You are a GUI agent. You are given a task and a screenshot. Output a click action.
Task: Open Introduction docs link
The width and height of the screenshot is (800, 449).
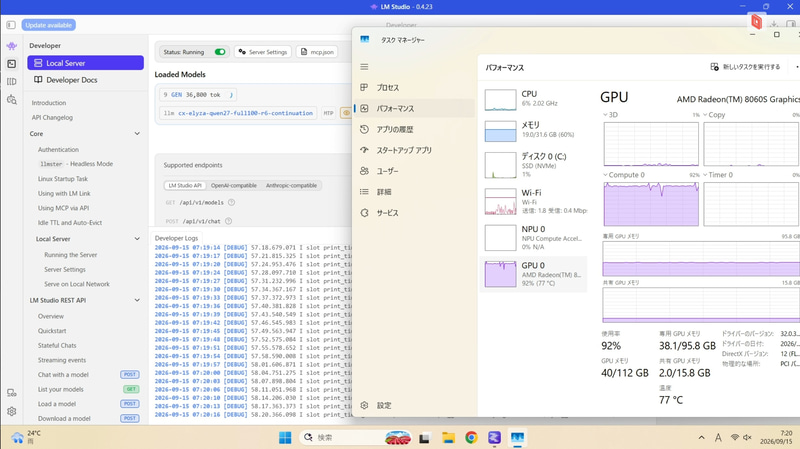(48, 103)
